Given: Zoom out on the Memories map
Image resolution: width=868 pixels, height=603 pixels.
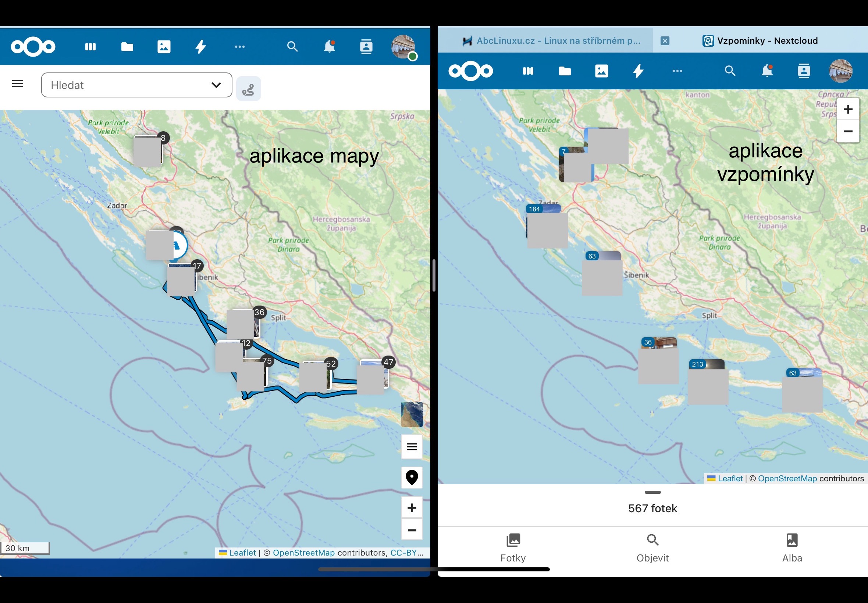Looking at the screenshot, I should [848, 132].
